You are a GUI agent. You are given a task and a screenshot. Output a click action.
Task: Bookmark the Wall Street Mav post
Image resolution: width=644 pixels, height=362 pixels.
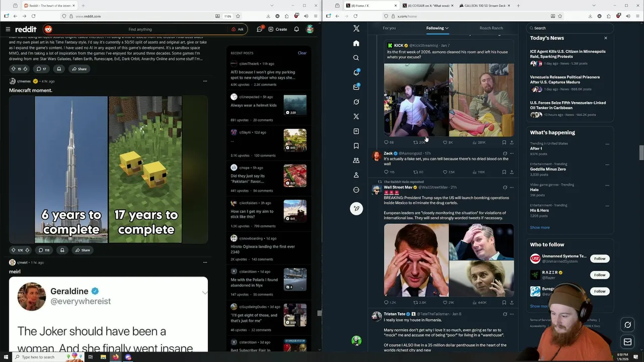[x=504, y=303]
